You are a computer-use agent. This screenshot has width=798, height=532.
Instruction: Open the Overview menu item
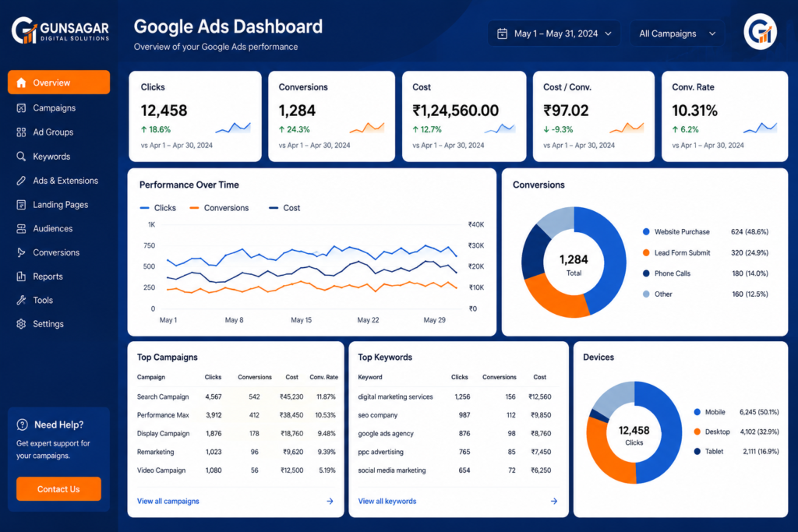[58, 83]
